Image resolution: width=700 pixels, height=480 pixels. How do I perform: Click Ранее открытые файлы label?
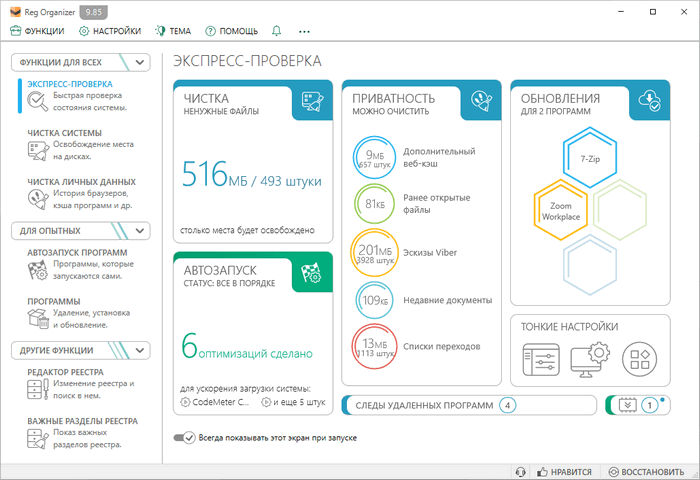(x=437, y=204)
